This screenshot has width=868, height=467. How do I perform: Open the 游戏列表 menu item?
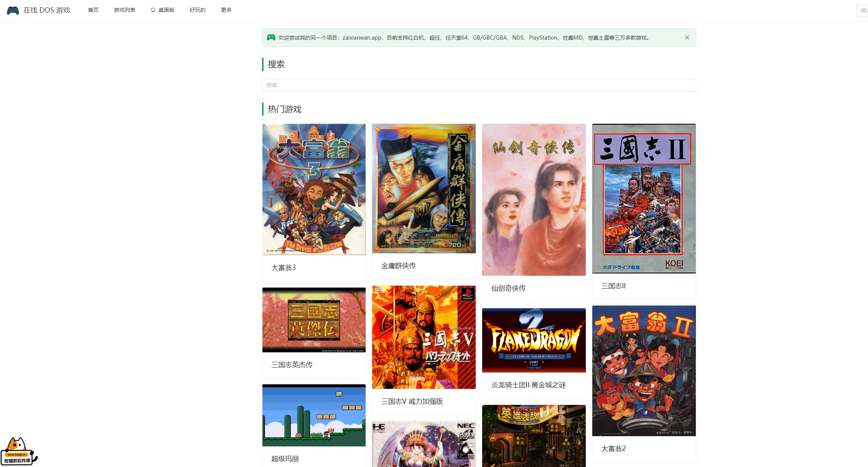pyautogui.click(x=124, y=10)
